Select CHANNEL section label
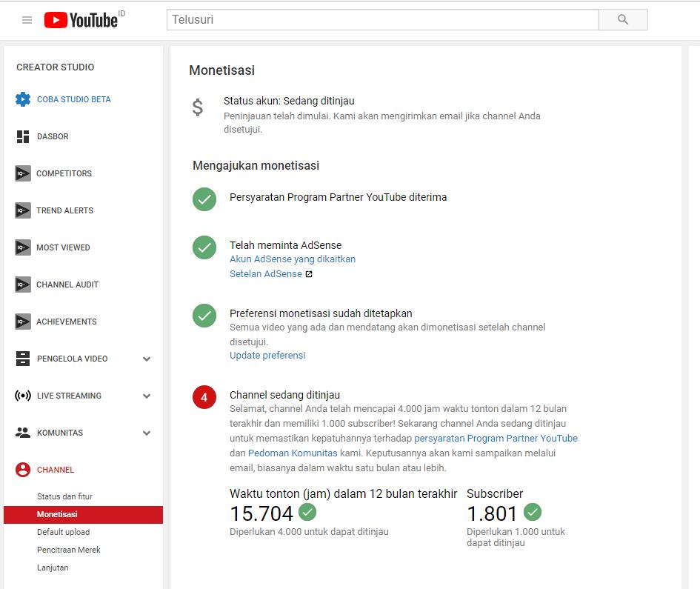This screenshot has height=589, width=700. (x=56, y=470)
